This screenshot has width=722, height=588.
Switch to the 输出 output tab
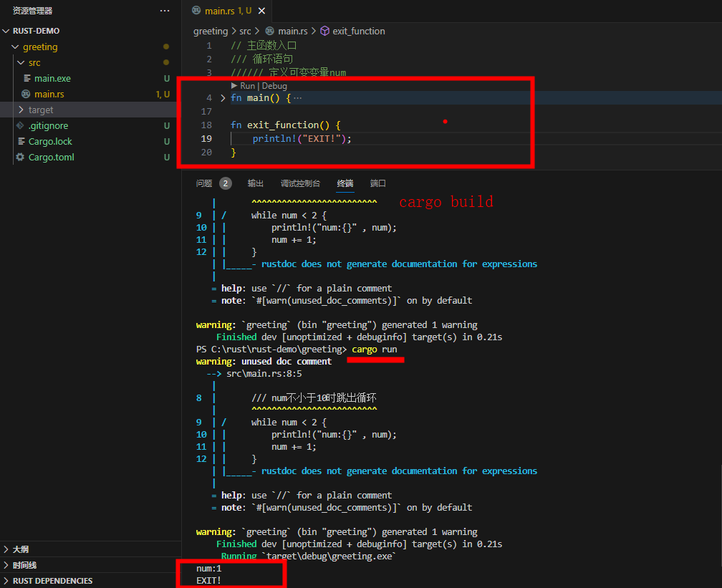[256, 184]
